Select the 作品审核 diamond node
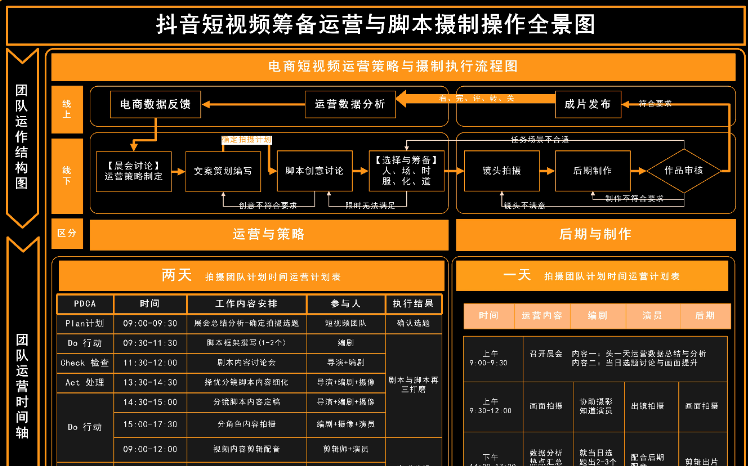Image resolution: width=749 pixels, height=466 pixels. (x=684, y=171)
